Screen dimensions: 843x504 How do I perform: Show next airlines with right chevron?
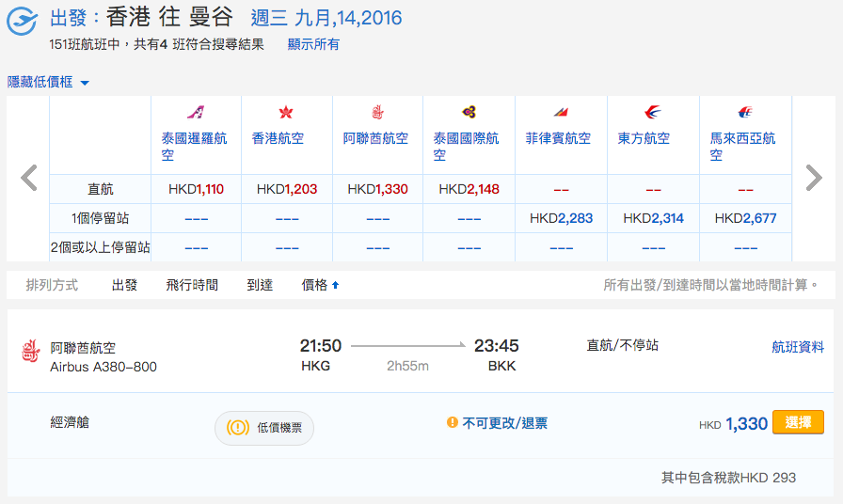click(814, 178)
